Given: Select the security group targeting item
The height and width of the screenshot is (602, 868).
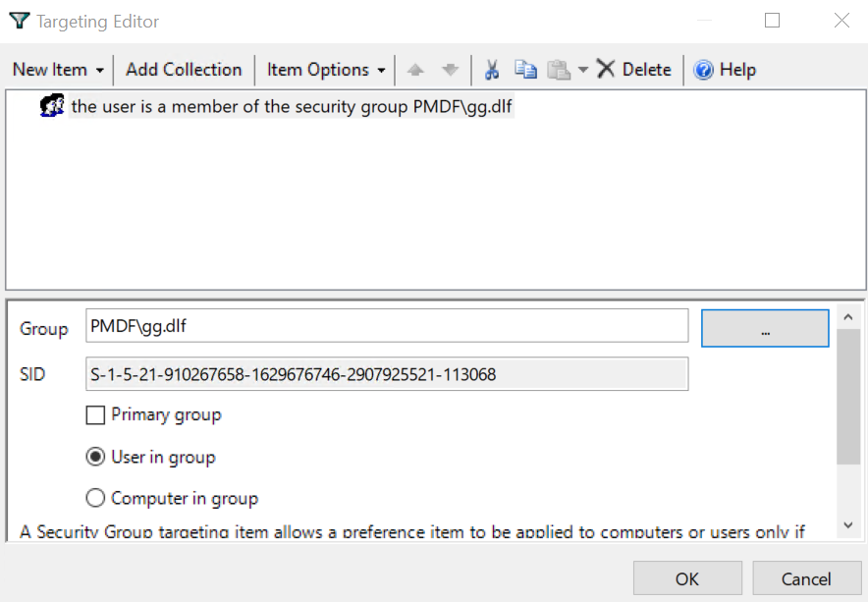Looking at the screenshot, I should (x=292, y=107).
